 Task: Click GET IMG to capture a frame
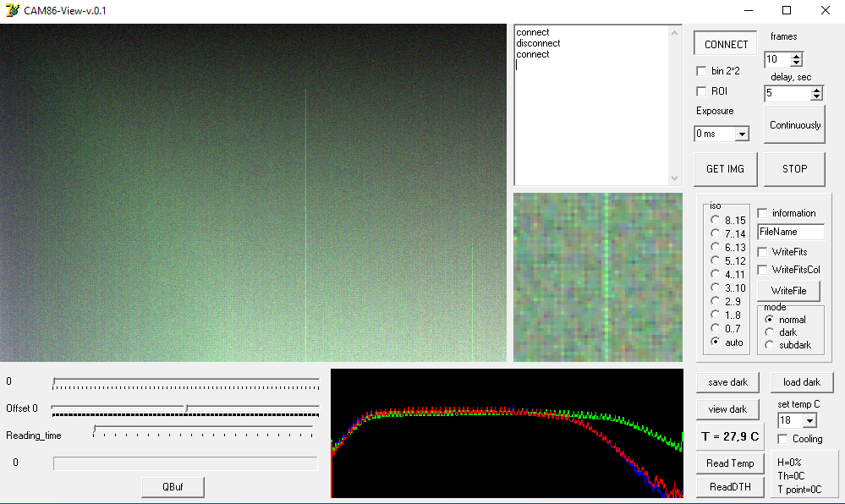point(726,169)
